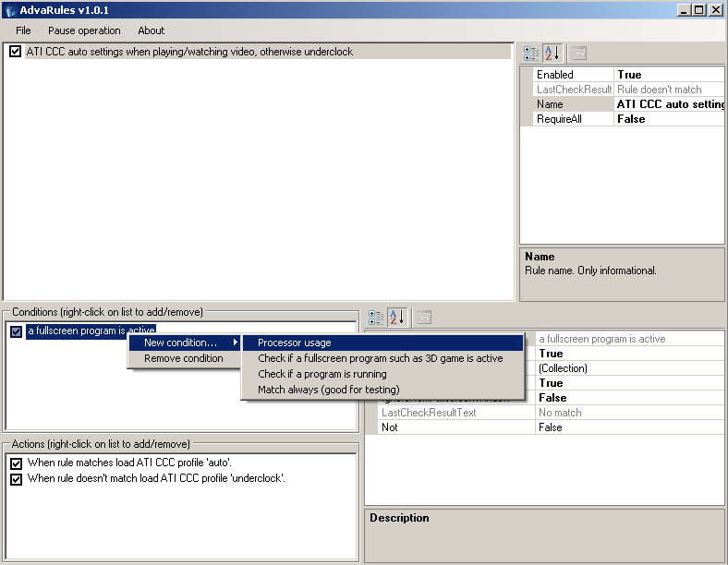Select Remove condition in context menu
The image size is (728, 565).
coord(183,358)
